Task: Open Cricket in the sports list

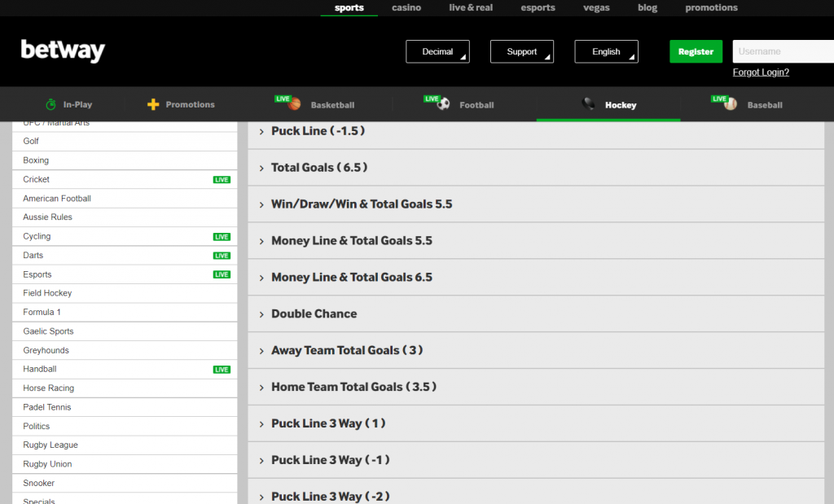Action: (125, 180)
